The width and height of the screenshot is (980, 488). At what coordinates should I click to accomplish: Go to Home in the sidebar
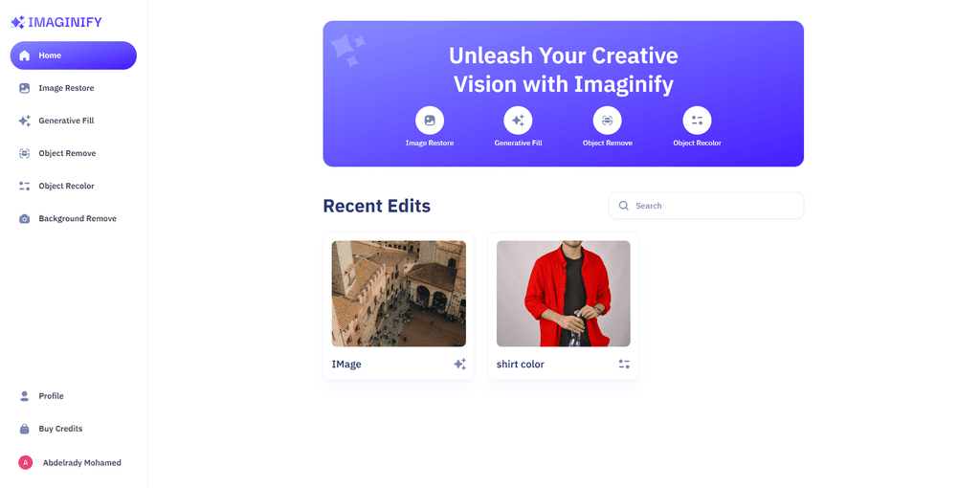(73, 55)
